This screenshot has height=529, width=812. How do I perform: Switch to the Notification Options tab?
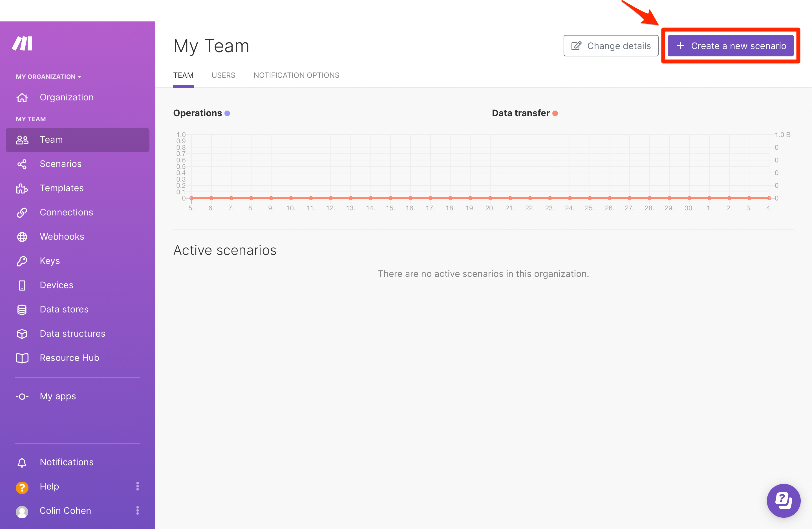point(296,75)
